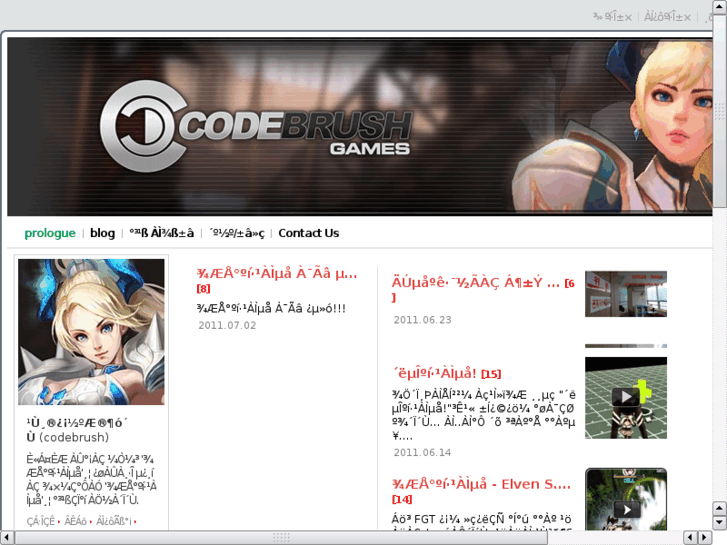Click the vertical scrollbar up arrow at top
727x545 pixels.
click(720, 6)
